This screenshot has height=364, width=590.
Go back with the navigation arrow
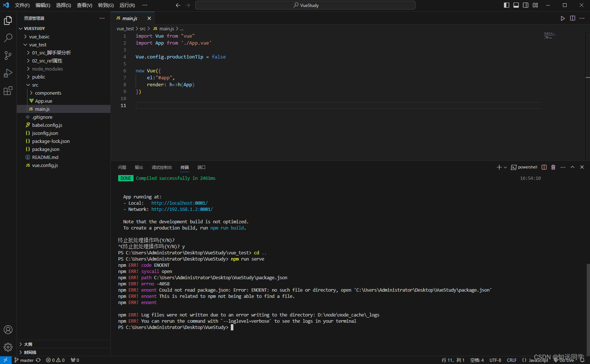point(178,5)
